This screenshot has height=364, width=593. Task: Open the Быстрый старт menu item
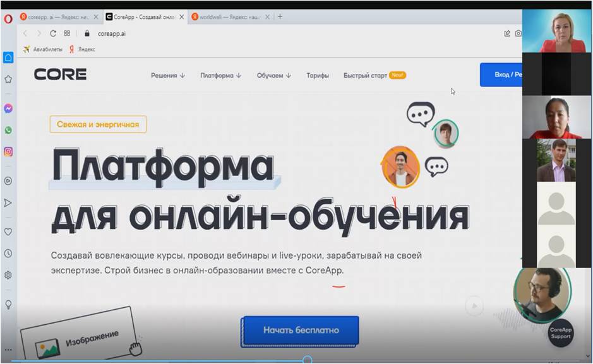click(365, 76)
